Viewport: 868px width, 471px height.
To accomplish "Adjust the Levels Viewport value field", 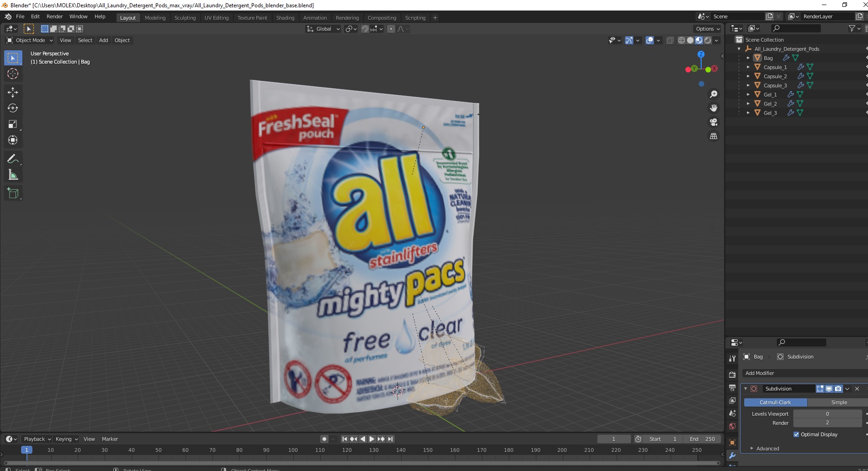I will (x=827, y=414).
